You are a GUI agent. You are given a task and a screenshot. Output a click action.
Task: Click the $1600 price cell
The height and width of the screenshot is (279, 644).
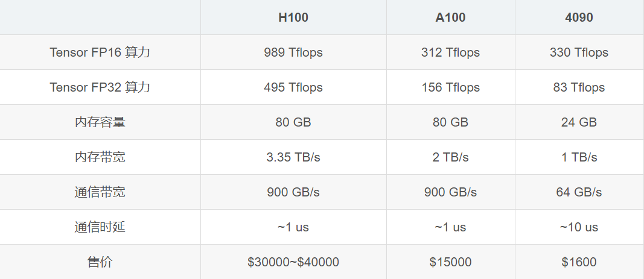pos(579,262)
